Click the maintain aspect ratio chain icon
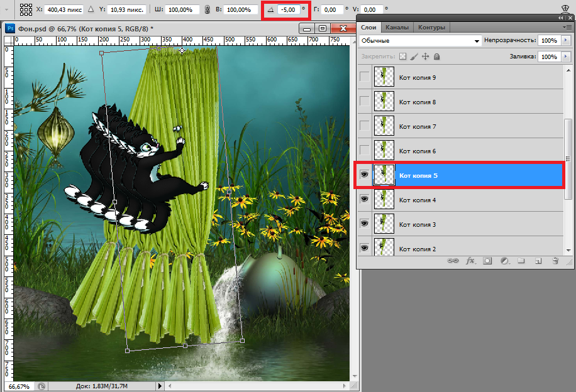576x392 pixels. (x=207, y=9)
